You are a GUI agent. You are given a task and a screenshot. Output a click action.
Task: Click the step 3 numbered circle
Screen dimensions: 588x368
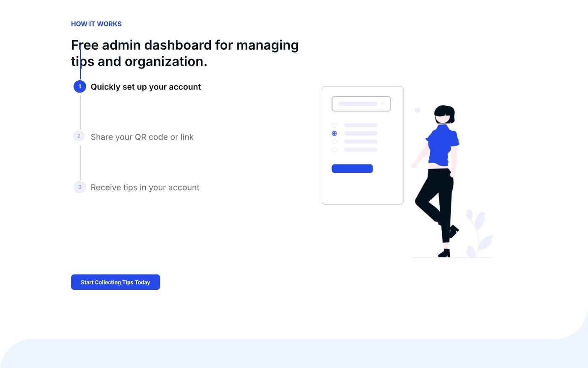(x=80, y=187)
